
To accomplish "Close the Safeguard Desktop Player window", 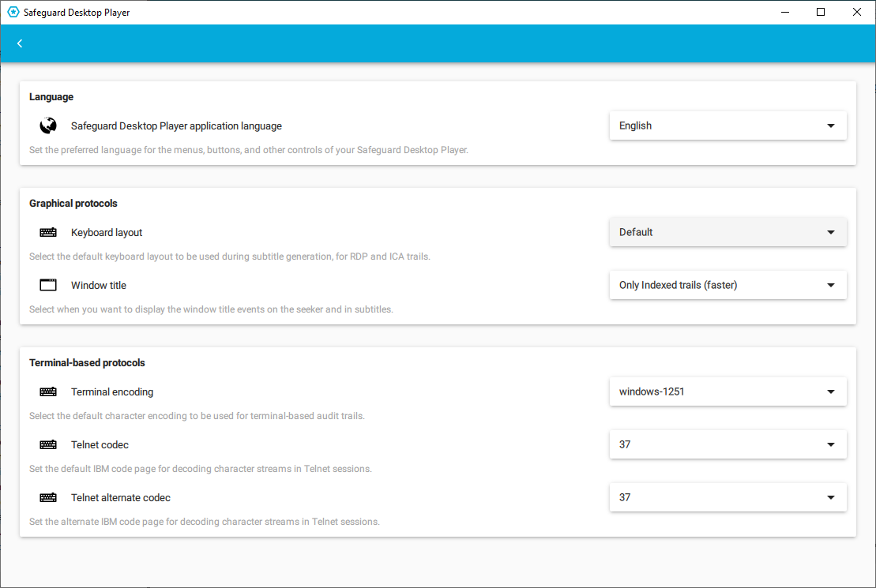I will [856, 12].
